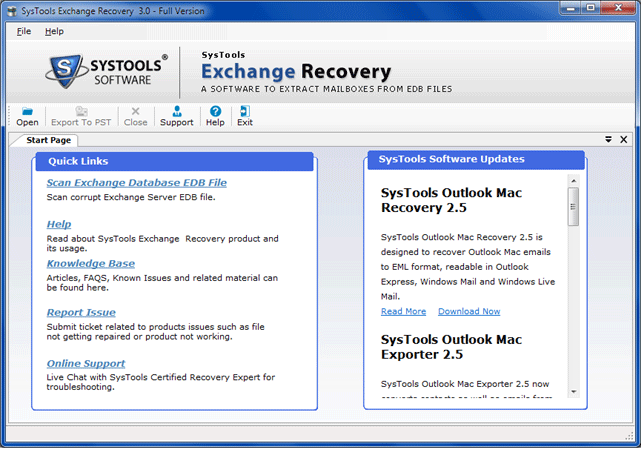Minimize the Exchange Recovery window

coord(571,8)
